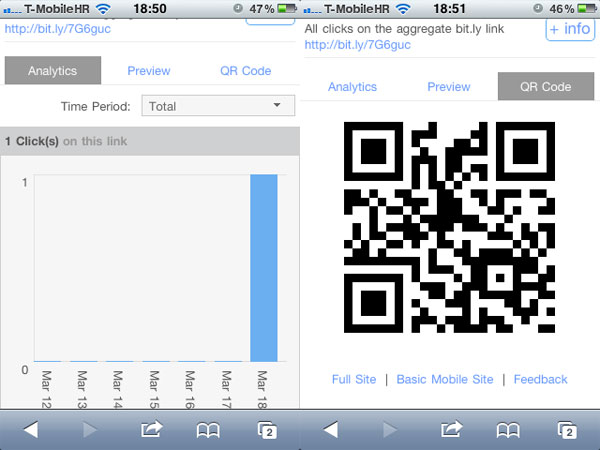
Task: Tap the + info button
Action: click(x=570, y=29)
